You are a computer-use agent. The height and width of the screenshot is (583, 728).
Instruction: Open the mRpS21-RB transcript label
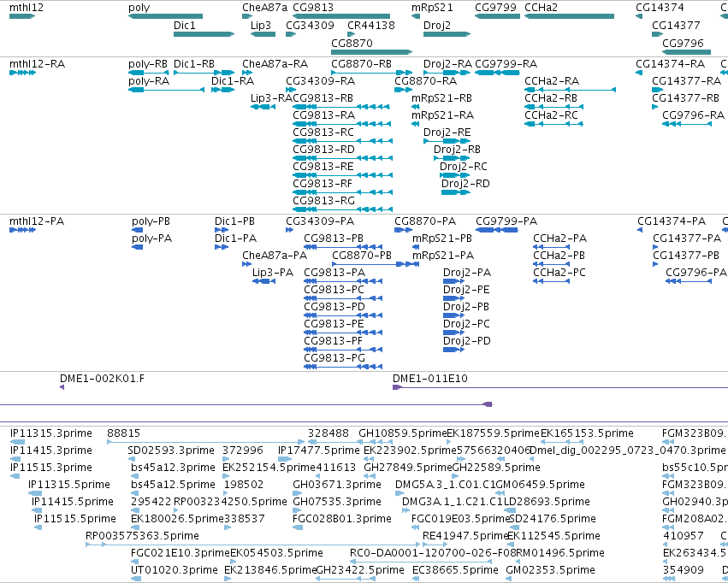point(441,98)
